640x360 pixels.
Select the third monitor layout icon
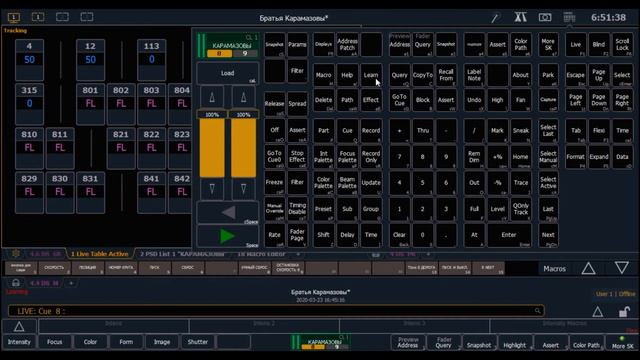(62, 17)
